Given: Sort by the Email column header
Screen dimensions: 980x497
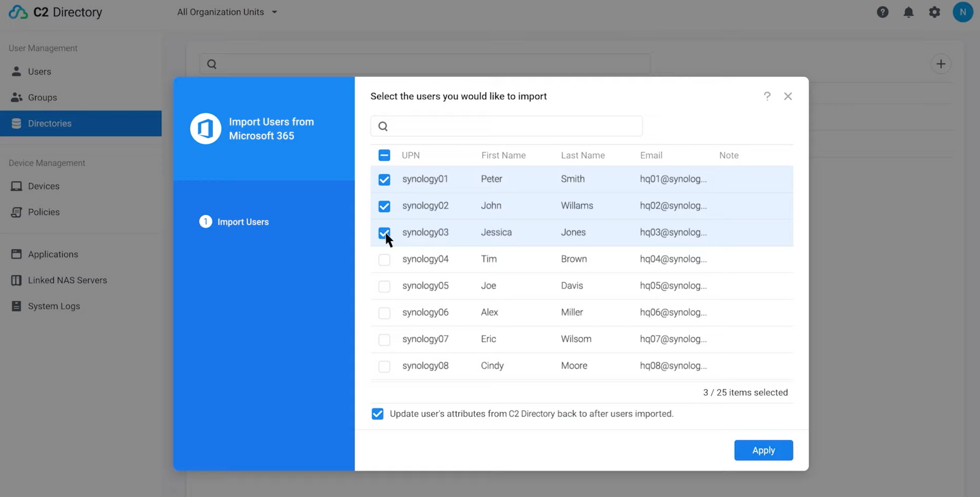Looking at the screenshot, I should pyautogui.click(x=651, y=155).
